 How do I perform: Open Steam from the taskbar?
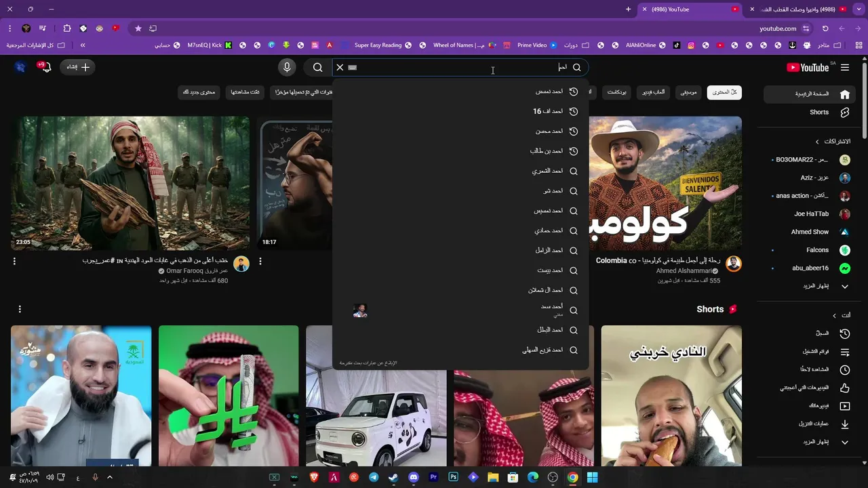tap(393, 477)
